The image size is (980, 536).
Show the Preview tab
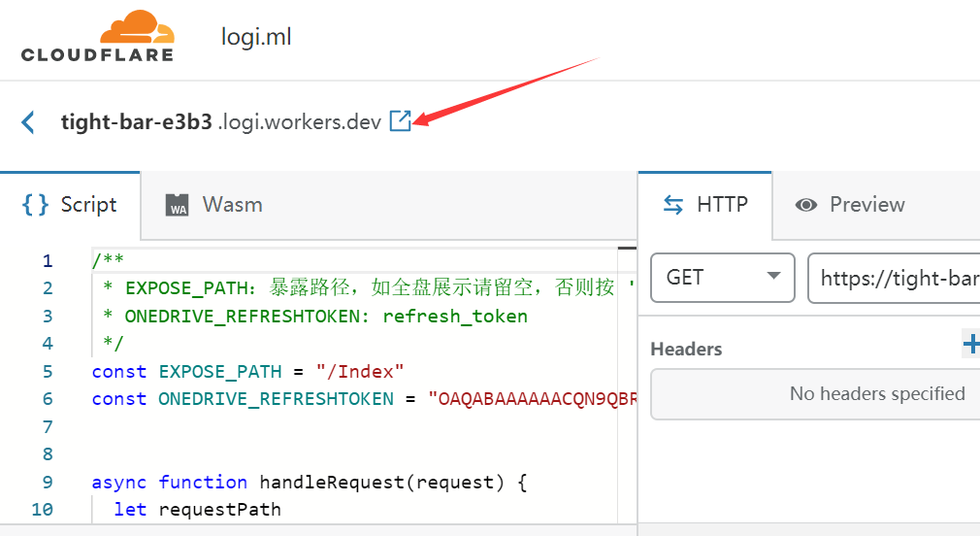(850, 205)
